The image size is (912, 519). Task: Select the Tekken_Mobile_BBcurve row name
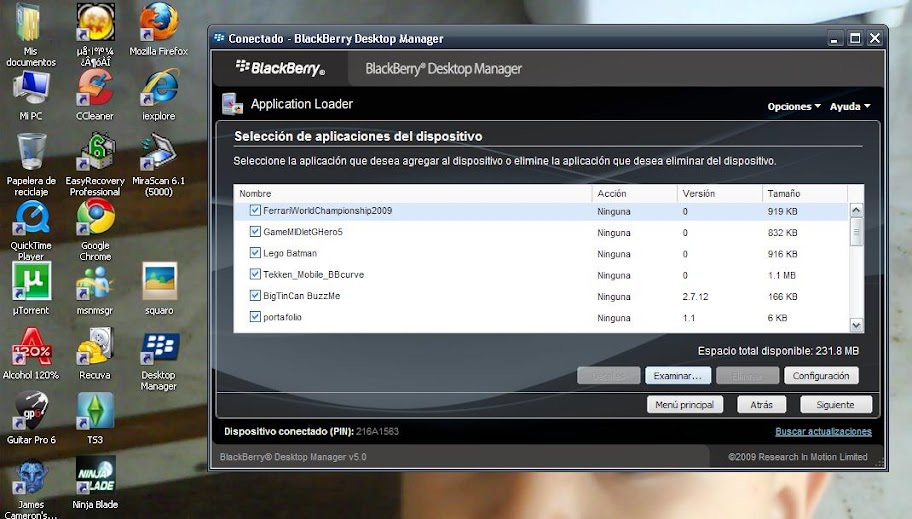click(314, 275)
